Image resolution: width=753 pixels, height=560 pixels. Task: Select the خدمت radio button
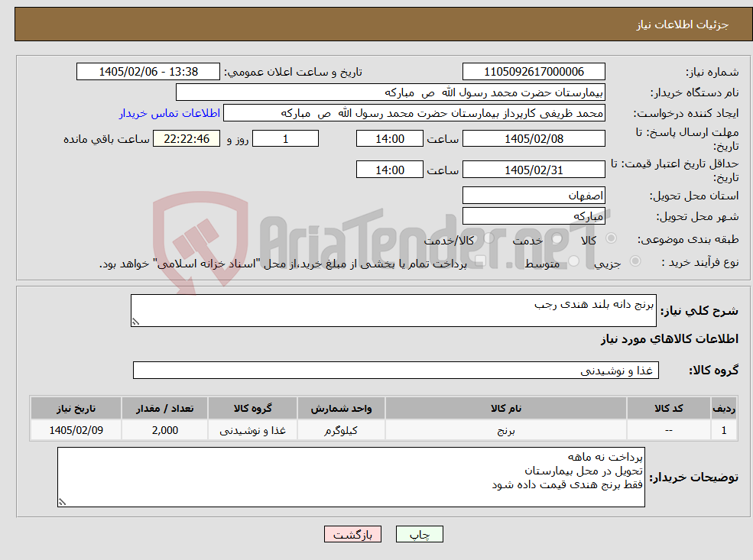[557, 238]
